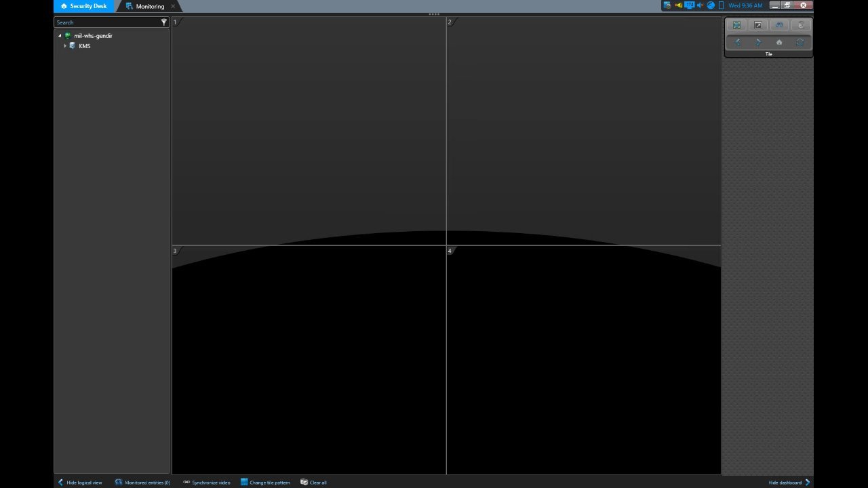Click the dashboard drag handle dots at top
The width and height of the screenshot is (868, 488).
tap(434, 14)
